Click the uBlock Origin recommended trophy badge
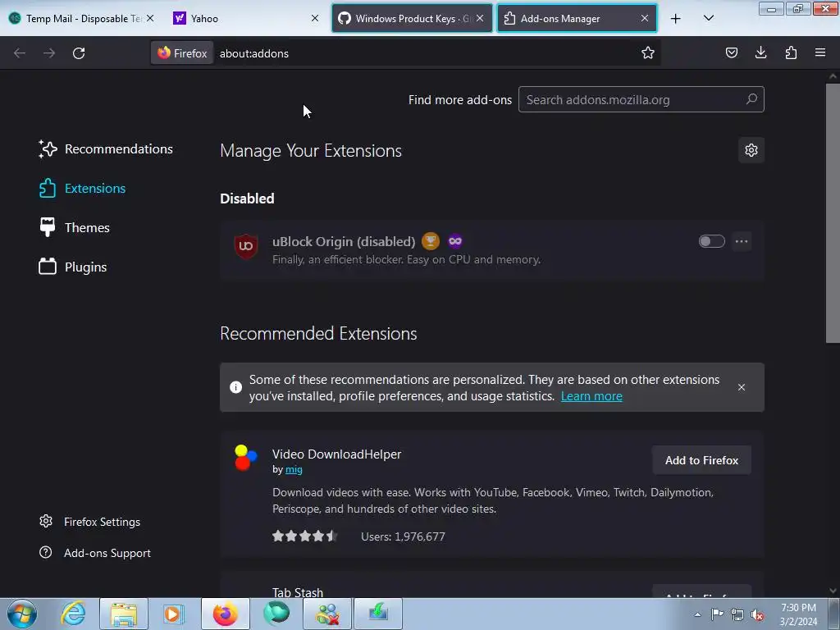 click(430, 242)
